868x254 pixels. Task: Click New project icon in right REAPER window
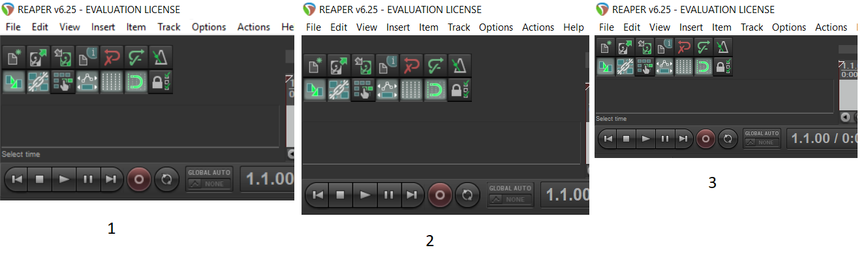(x=606, y=46)
